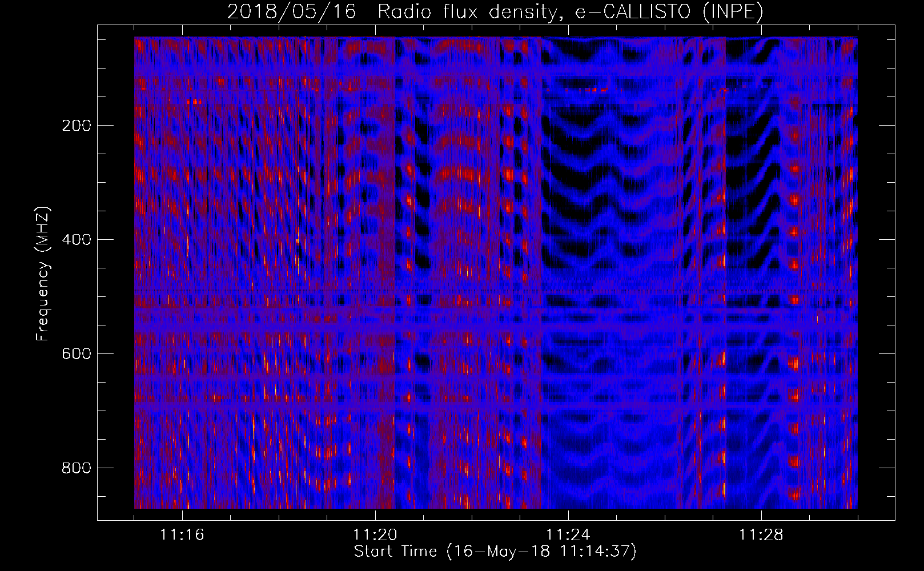Screen dimensions: 924x571
Task: Click the 600 frequency tick label
Action: (x=77, y=354)
